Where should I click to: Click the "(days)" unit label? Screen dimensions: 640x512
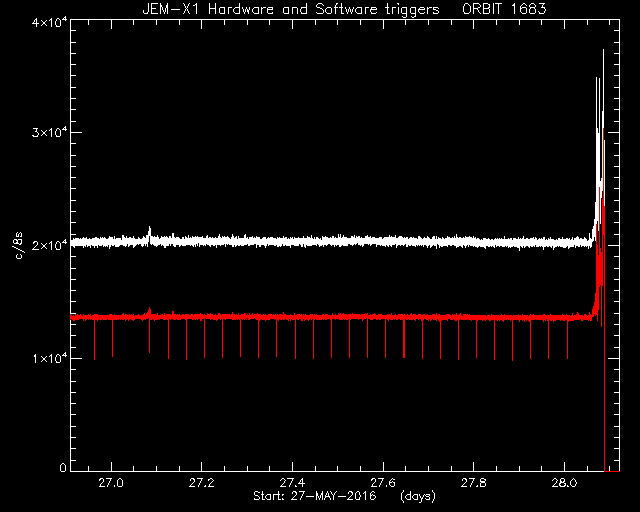tap(418, 496)
